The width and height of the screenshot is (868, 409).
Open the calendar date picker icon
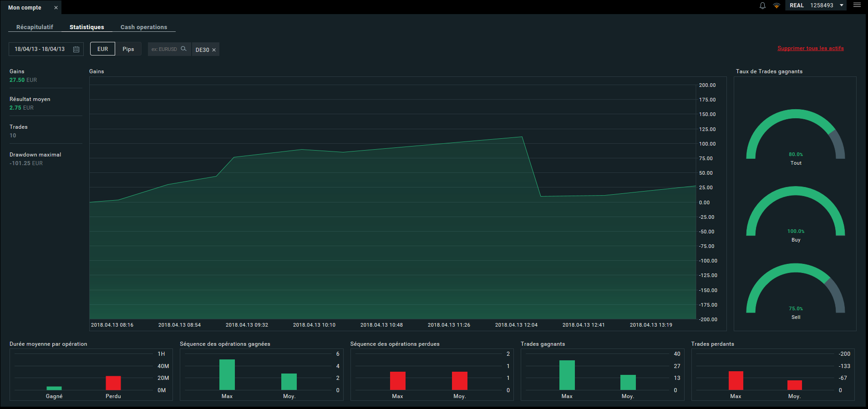(76, 49)
